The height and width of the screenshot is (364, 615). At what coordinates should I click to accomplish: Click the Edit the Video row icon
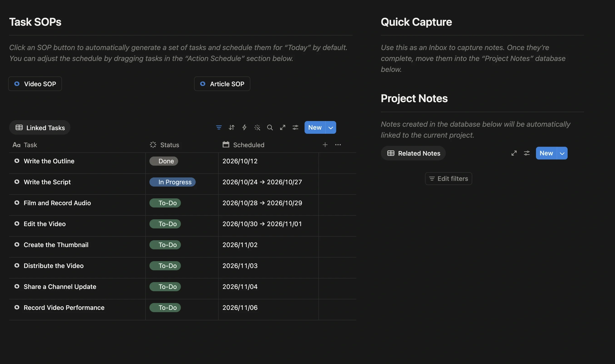pos(17,224)
